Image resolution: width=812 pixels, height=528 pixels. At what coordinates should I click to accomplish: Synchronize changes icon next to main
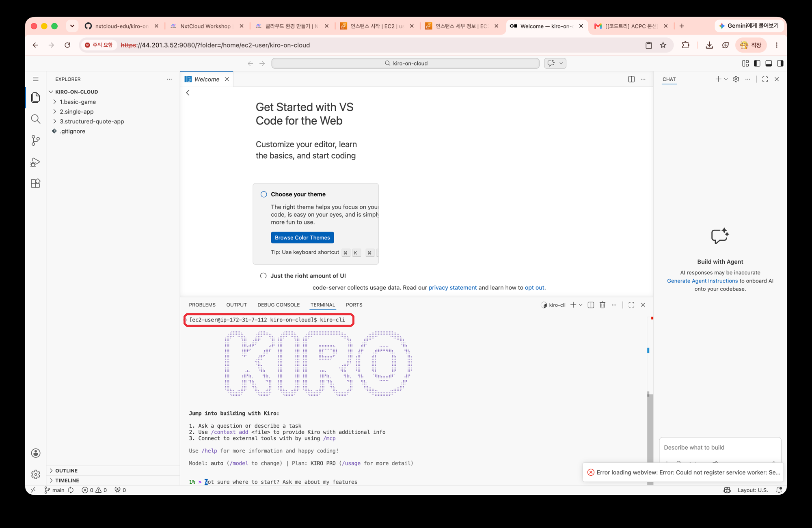(x=71, y=490)
